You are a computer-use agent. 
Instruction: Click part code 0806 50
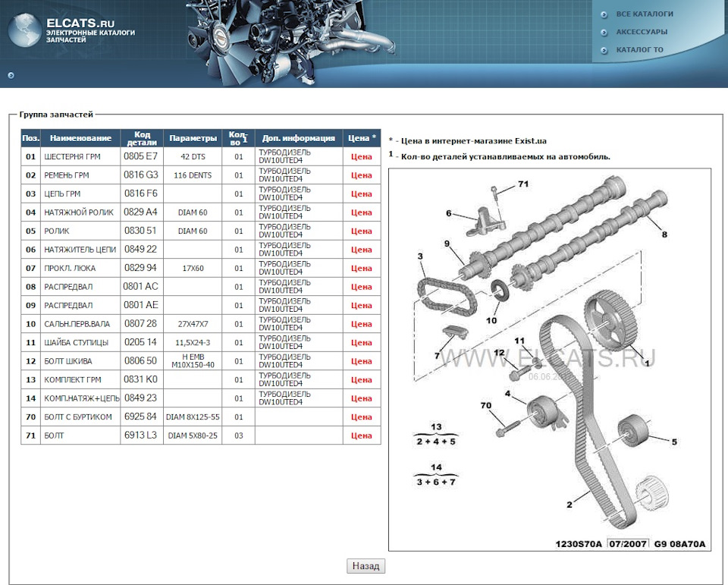click(141, 360)
